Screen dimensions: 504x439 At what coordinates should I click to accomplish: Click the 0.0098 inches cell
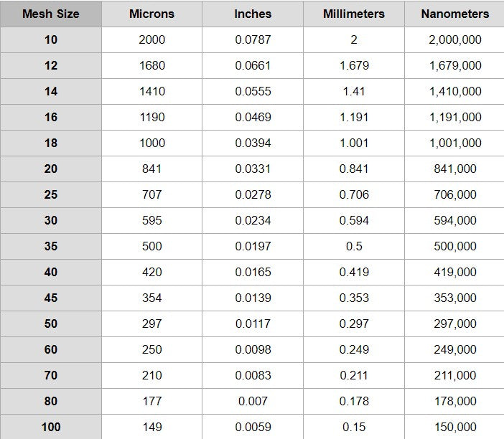click(253, 350)
